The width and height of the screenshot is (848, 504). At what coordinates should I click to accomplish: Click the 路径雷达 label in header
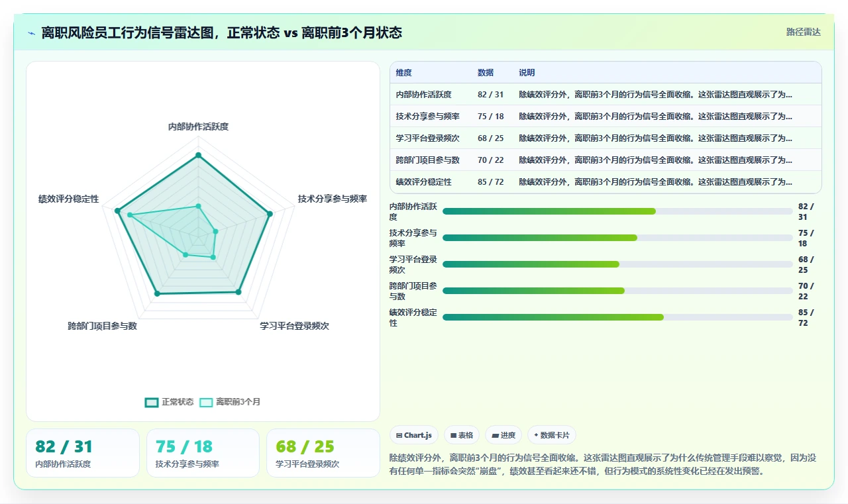pyautogui.click(x=803, y=32)
